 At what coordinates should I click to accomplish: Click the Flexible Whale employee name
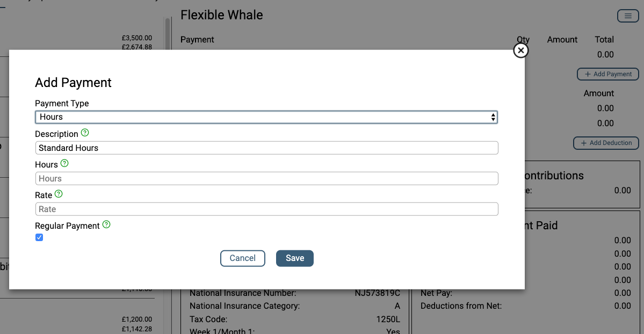click(x=222, y=15)
